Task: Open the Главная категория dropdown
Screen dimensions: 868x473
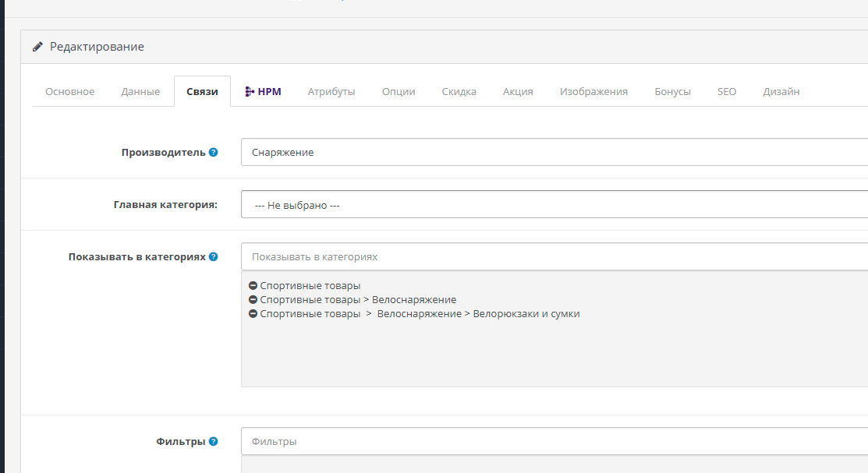Action: pyautogui.click(x=546, y=204)
